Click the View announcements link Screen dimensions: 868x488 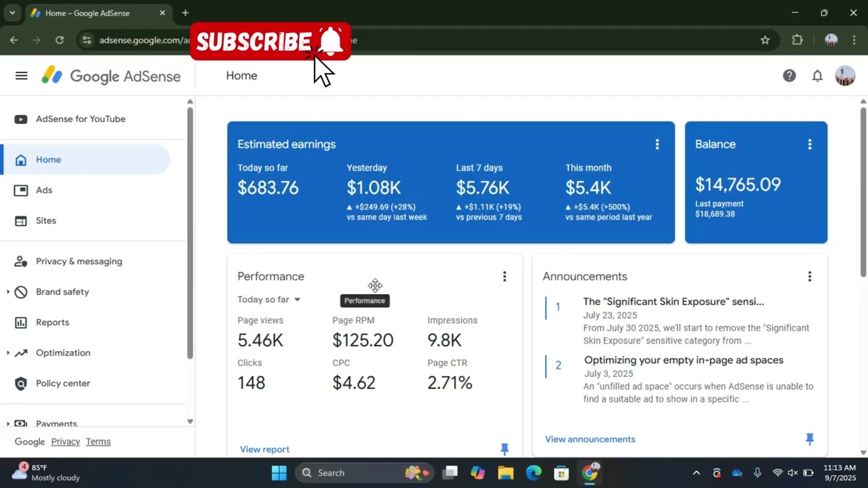coord(590,439)
